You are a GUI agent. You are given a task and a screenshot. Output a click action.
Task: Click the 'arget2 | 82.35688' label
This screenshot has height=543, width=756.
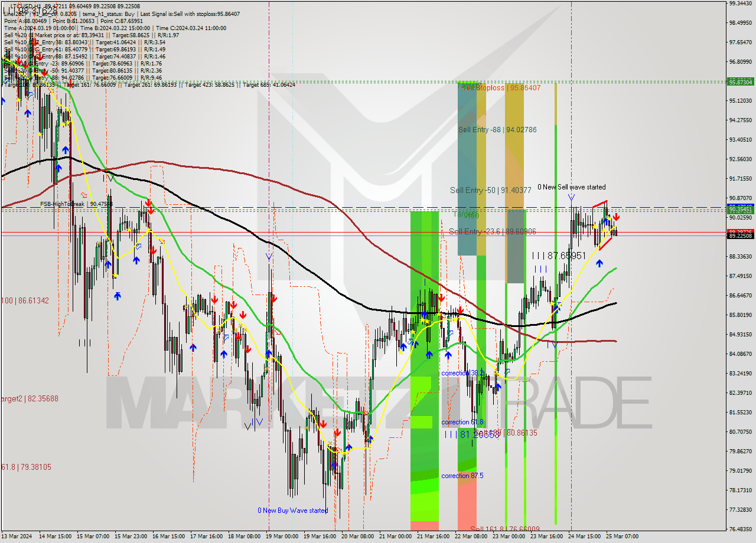30,398
